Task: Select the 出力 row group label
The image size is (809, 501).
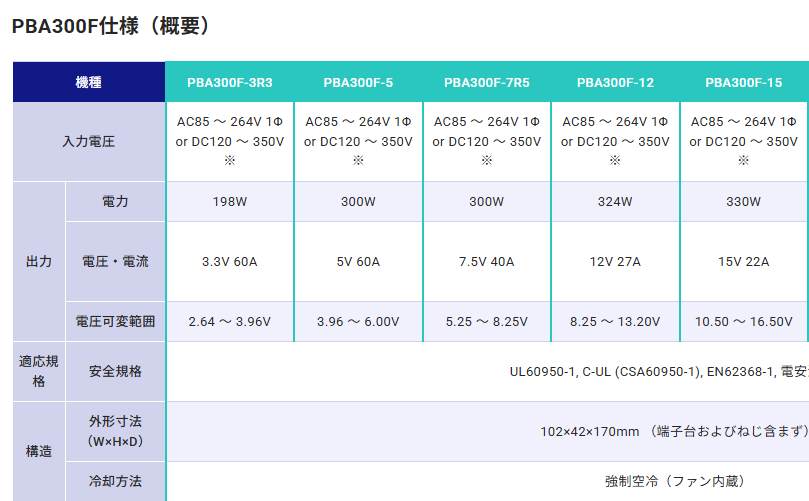Action: (39, 262)
